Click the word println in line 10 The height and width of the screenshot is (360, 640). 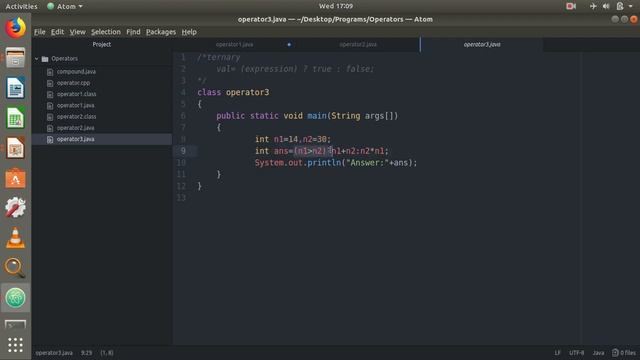(324, 163)
